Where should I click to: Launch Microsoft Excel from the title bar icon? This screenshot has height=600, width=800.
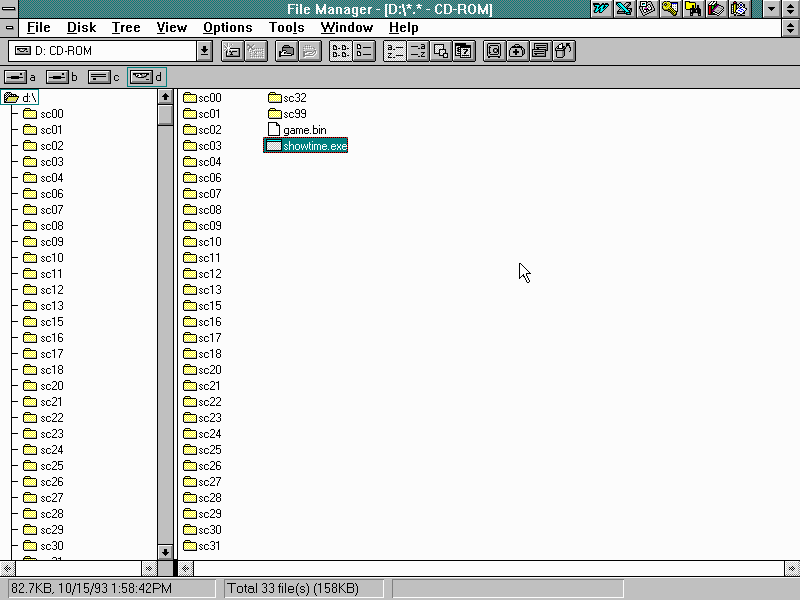pos(624,9)
